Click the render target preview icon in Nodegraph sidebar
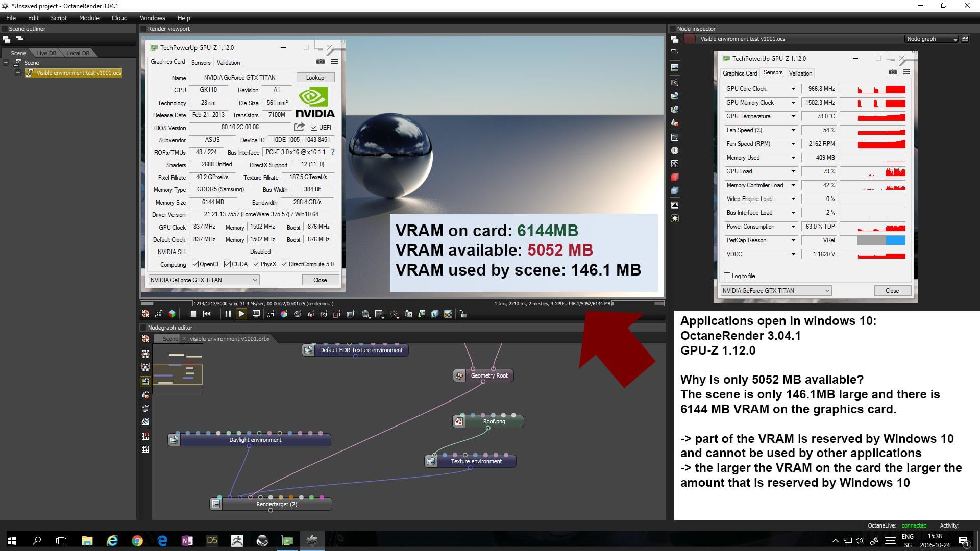 click(145, 381)
